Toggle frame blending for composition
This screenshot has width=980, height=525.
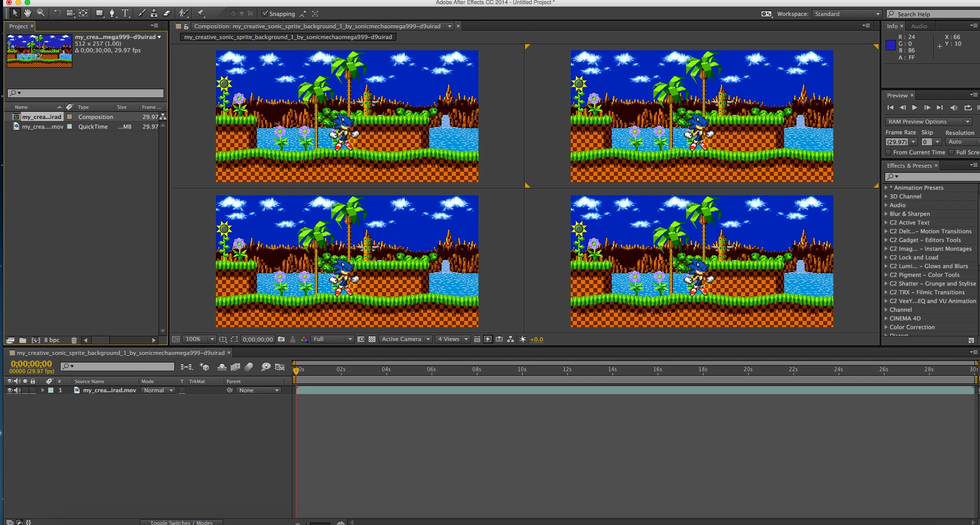coord(235,367)
